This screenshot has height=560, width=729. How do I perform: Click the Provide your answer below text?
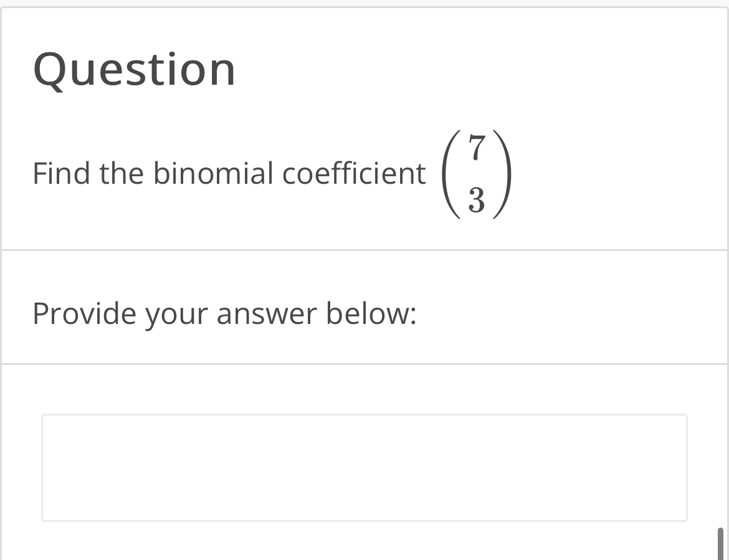pos(227,313)
